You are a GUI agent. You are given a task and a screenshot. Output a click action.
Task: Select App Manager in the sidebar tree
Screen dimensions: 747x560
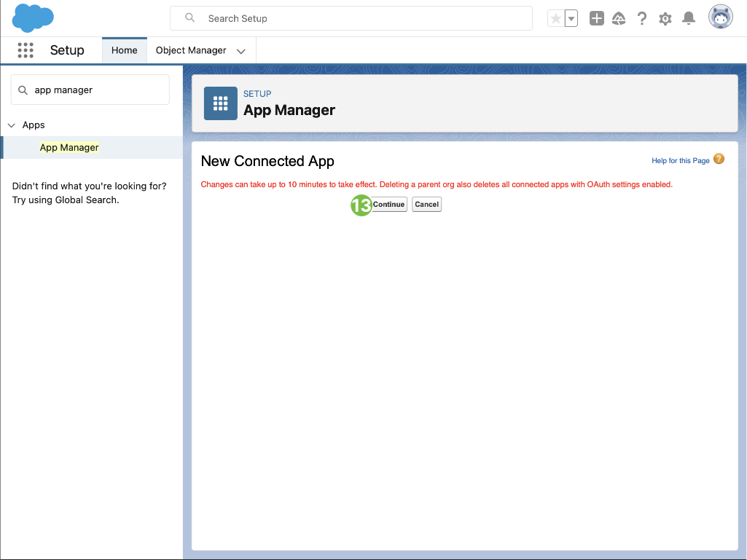(x=69, y=147)
